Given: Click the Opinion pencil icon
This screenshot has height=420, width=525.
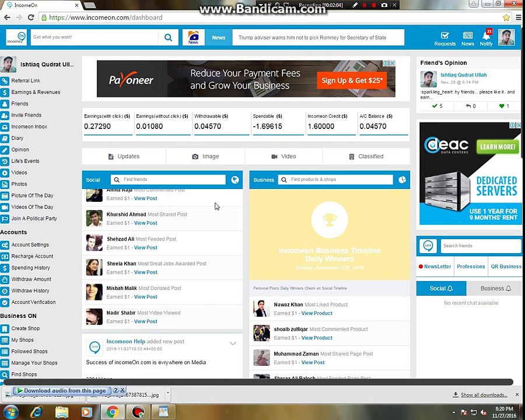Looking at the screenshot, I should (x=5, y=150).
